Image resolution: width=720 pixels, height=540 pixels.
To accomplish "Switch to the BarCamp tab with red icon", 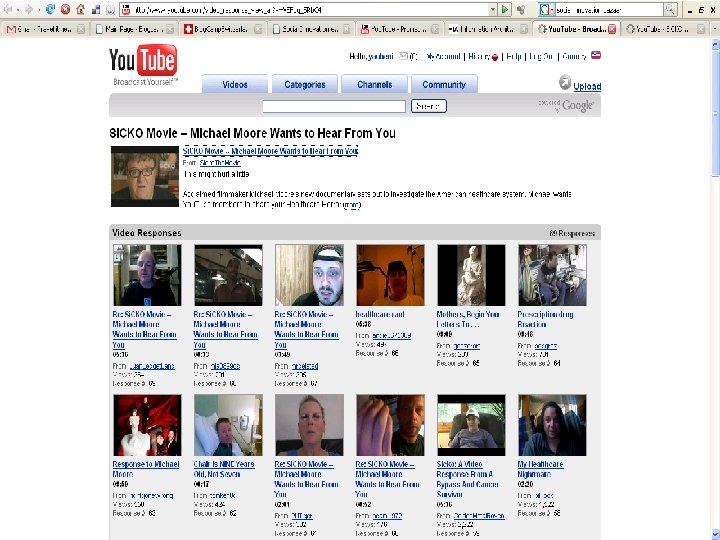I will [222, 29].
